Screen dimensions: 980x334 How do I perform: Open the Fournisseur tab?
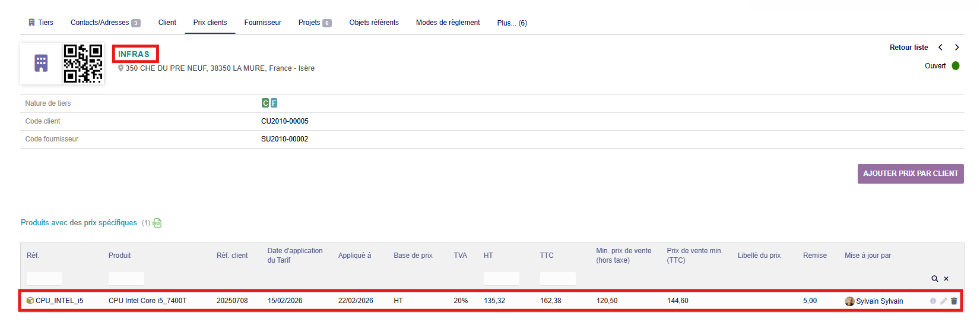point(262,23)
